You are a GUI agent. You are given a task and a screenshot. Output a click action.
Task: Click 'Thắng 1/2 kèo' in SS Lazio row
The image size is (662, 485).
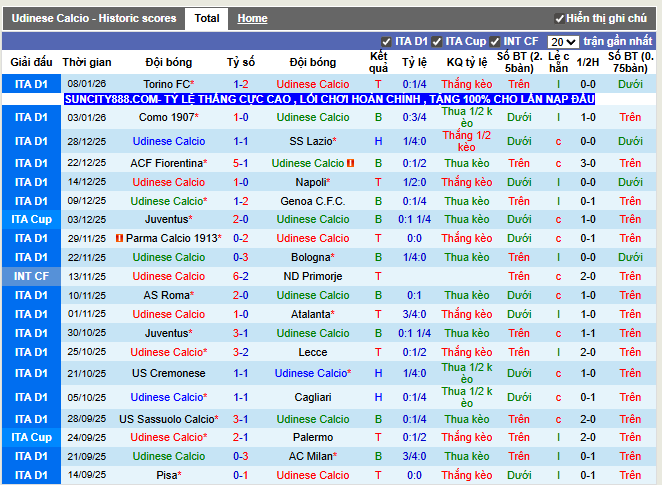(x=467, y=141)
